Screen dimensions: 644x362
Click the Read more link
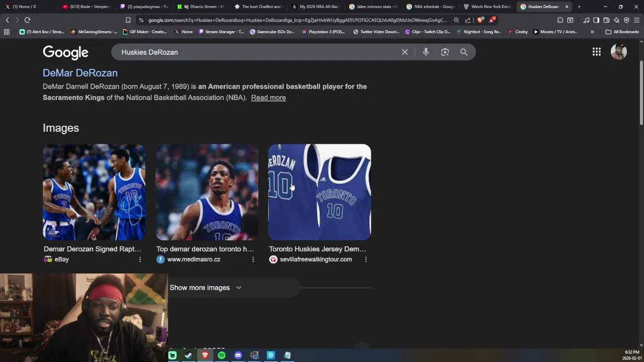(268, 98)
